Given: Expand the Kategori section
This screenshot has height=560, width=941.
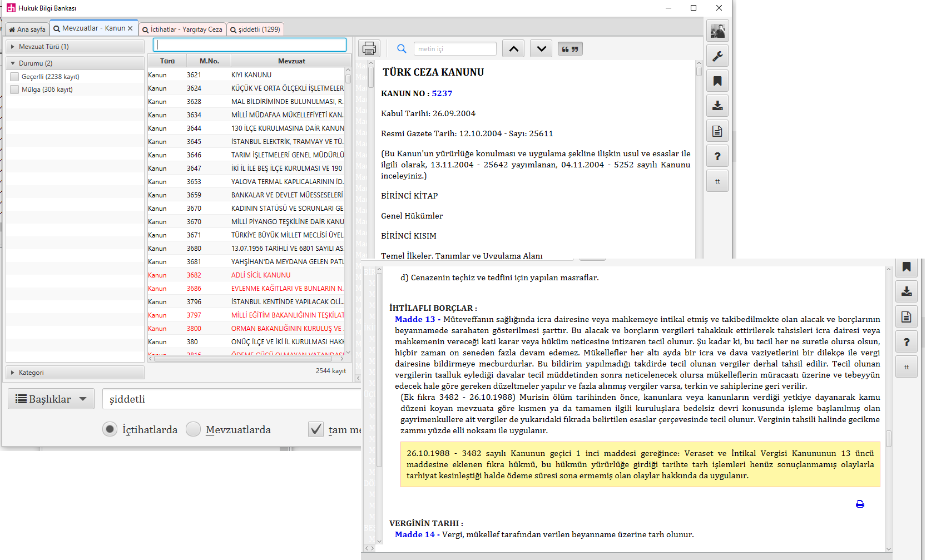Looking at the screenshot, I should (x=75, y=373).
